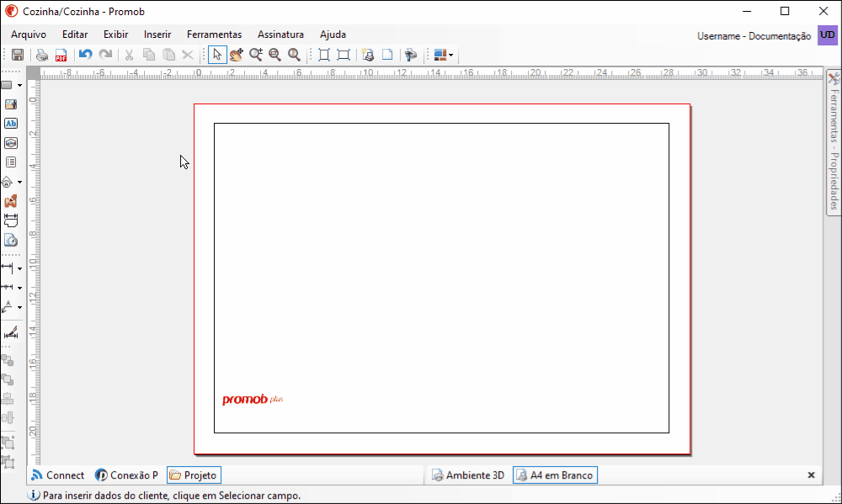
Task: Save the project with the floppy disk icon
Action: tap(18, 55)
